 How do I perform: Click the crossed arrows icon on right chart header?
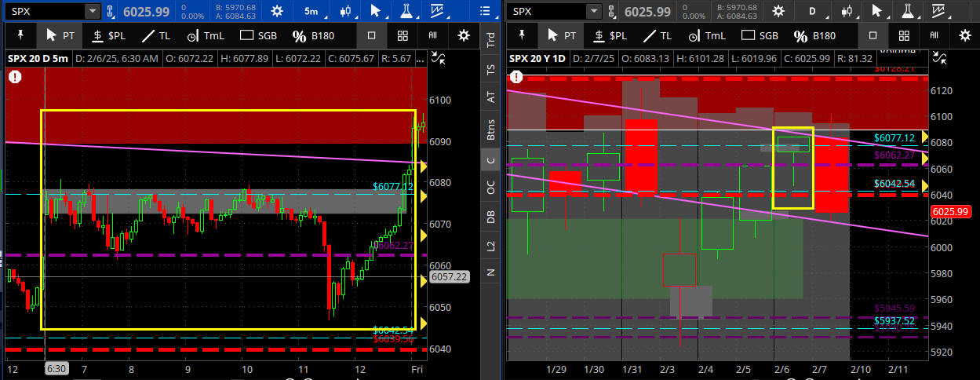coord(940,58)
